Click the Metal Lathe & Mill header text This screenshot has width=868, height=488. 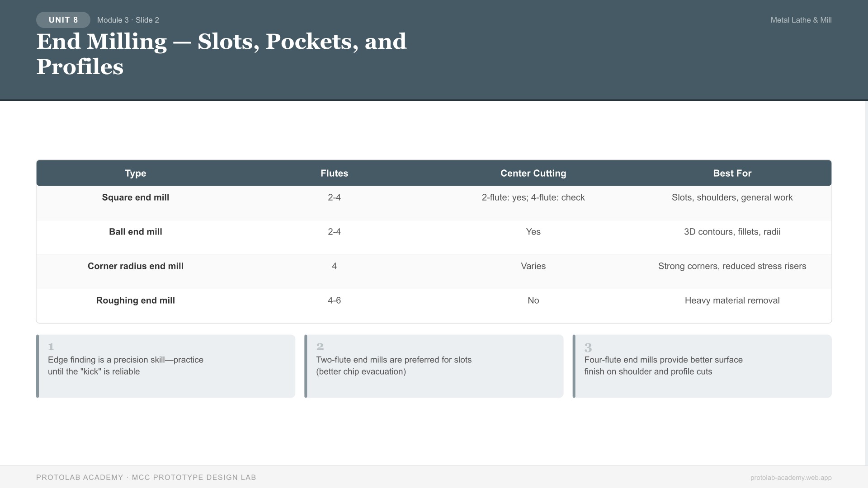tap(801, 20)
